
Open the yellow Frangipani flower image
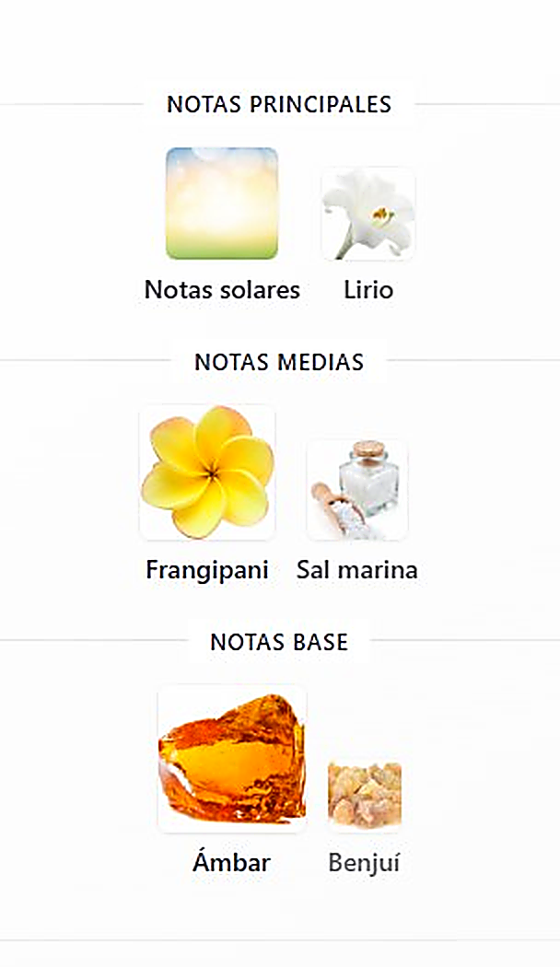point(207,472)
